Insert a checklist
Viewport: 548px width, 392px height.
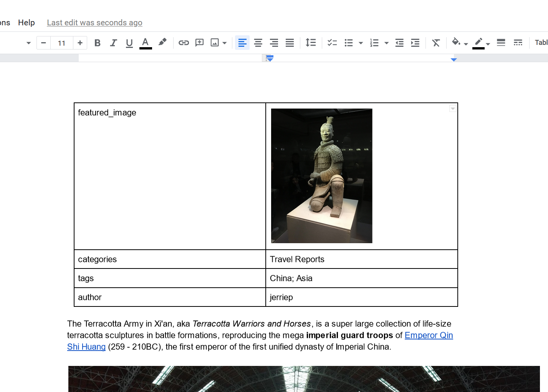tap(332, 43)
